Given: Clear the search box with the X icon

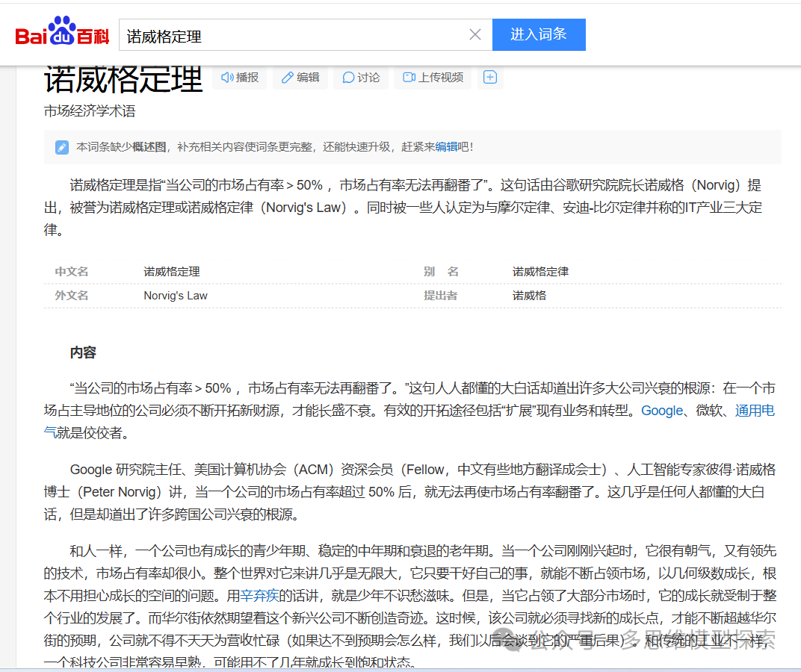Looking at the screenshot, I should (x=475, y=34).
